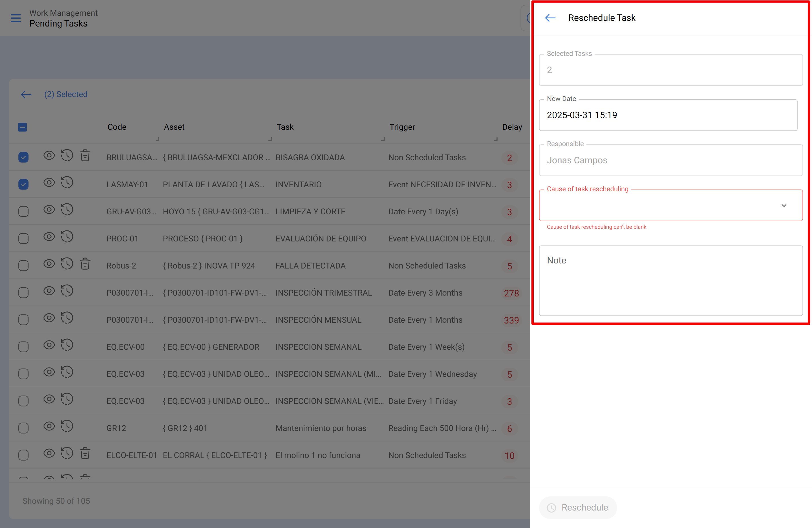Viewport: 812px width, 528px height.
Task: Open the eye preview on GR12 row
Action: click(x=49, y=426)
